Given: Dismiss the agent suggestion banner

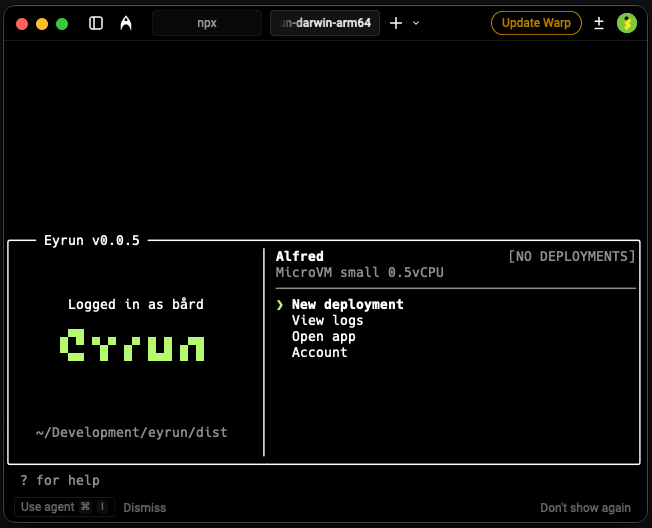Looking at the screenshot, I should (x=145, y=508).
